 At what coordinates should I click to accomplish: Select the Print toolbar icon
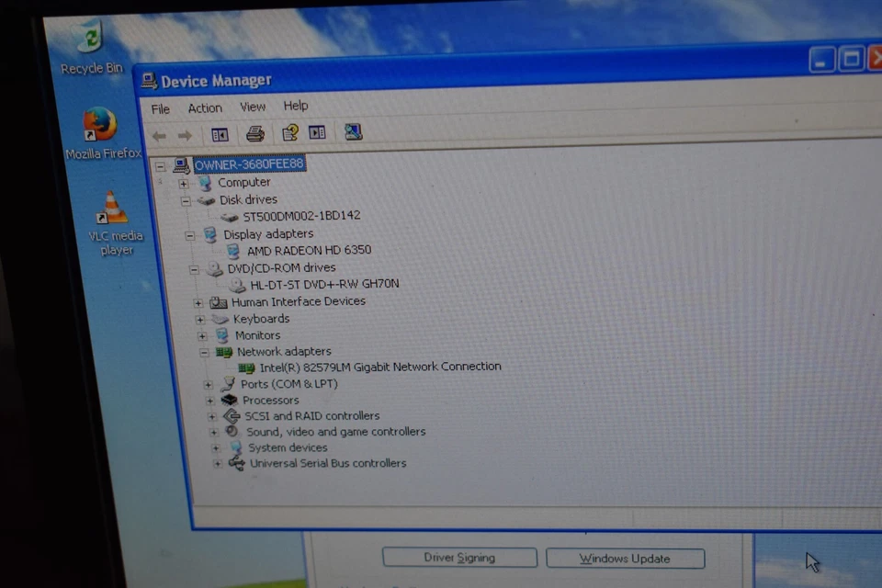coord(254,133)
